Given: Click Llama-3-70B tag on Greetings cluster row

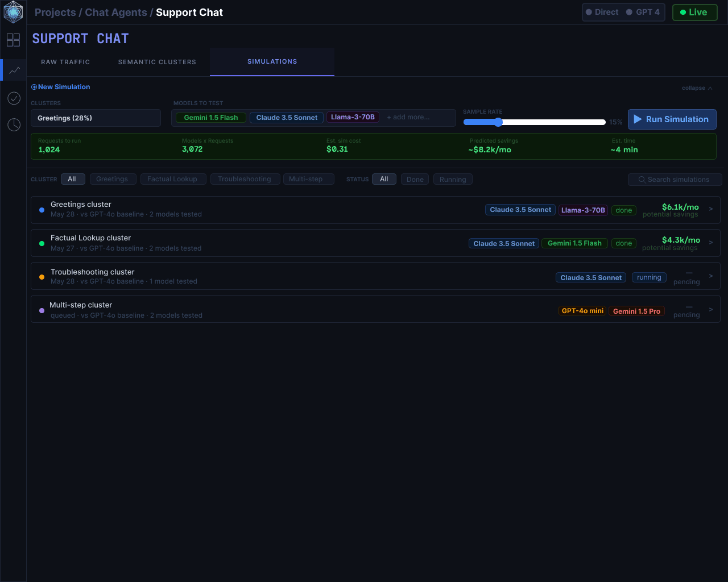Looking at the screenshot, I should (x=583, y=210).
